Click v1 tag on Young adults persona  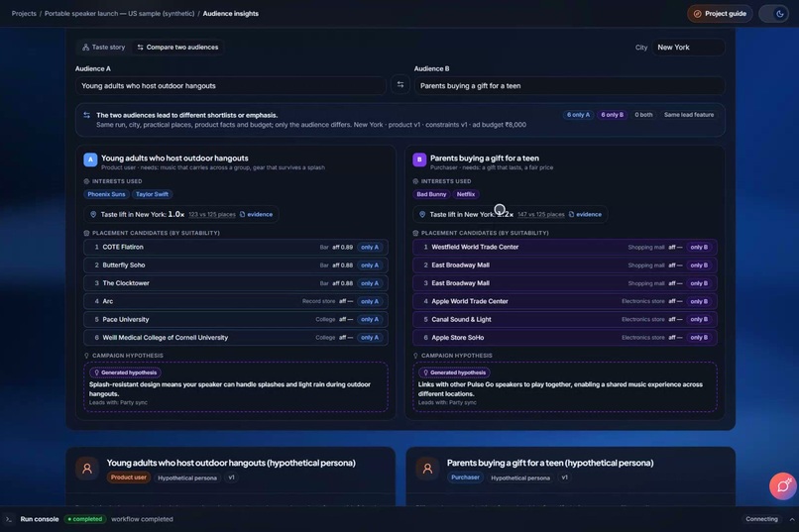click(231, 478)
